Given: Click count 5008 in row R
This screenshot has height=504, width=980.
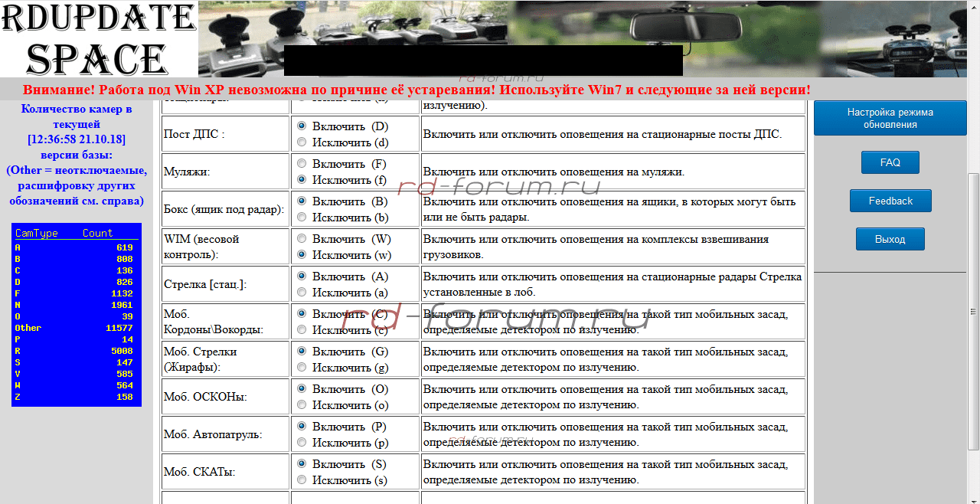Looking at the screenshot, I should click(121, 351).
